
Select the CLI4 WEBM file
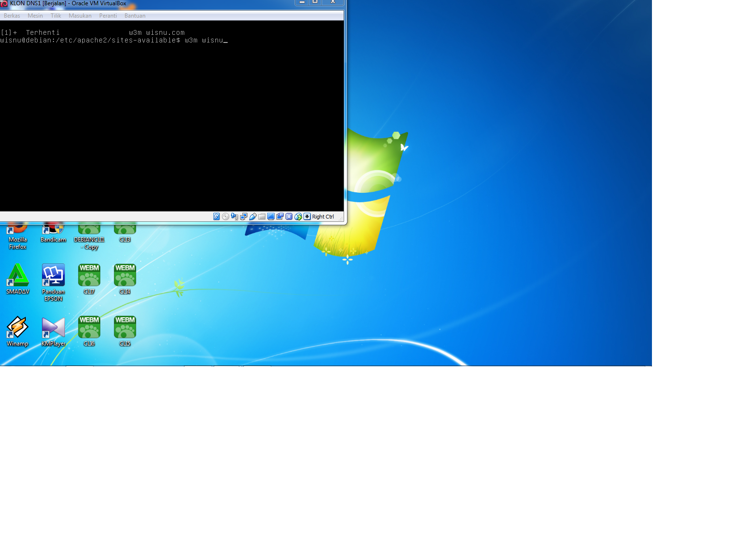pyautogui.click(x=125, y=279)
